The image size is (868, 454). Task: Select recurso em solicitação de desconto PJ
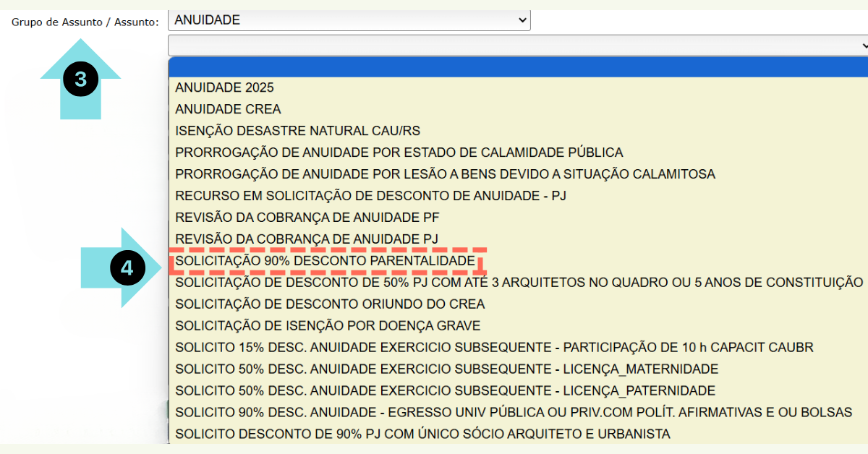coord(370,196)
